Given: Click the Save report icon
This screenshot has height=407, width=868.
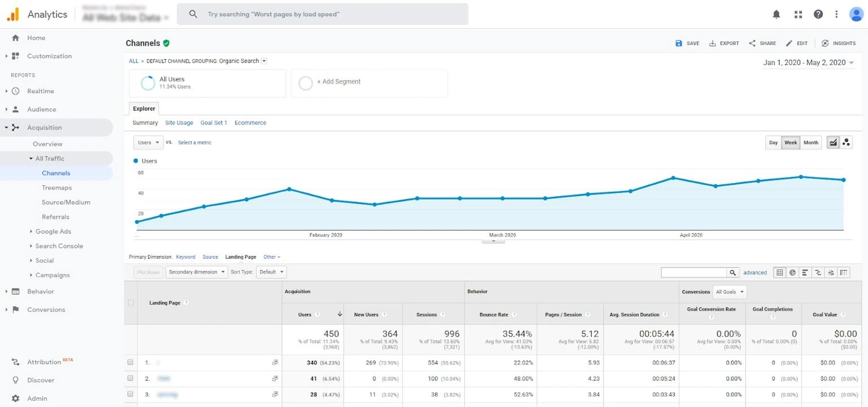Looking at the screenshot, I should pyautogui.click(x=679, y=43).
